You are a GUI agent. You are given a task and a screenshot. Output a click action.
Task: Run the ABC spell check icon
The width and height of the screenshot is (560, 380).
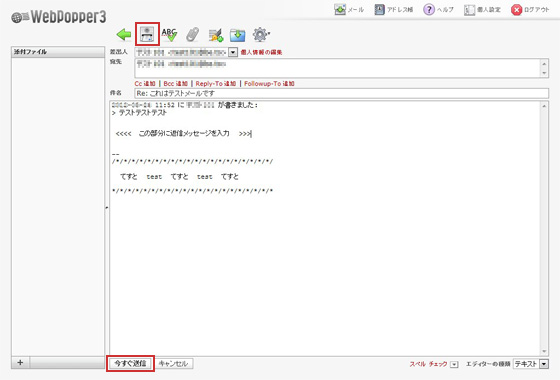169,35
